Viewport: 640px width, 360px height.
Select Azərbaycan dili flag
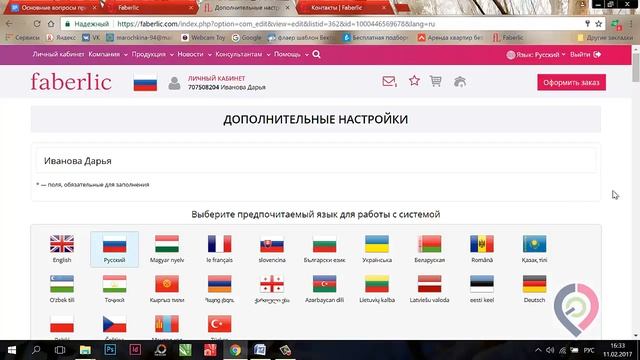point(324,284)
